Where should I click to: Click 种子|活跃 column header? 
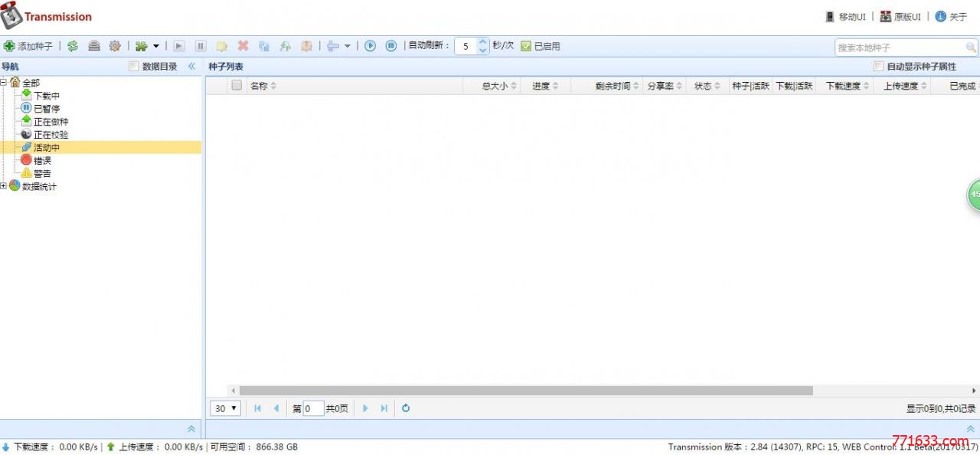coord(750,86)
